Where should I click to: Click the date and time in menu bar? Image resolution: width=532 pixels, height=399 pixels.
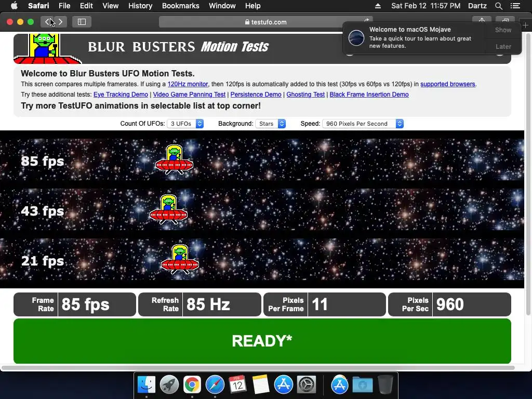[x=426, y=6]
